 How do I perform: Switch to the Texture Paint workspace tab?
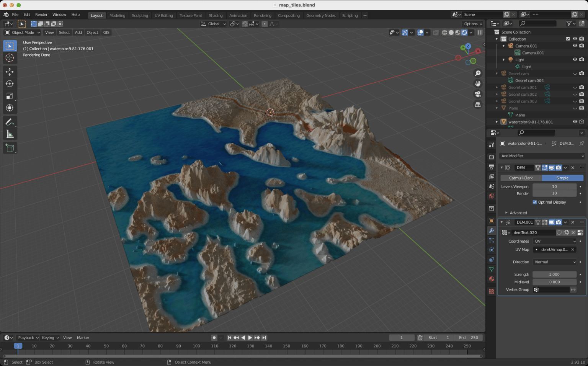click(191, 15)
